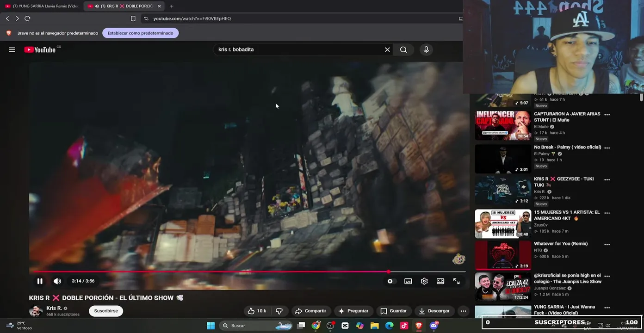Seek on the red video progress bar
Image resolution: width=644 pixels, height=333 pixels.
point(248,271)
